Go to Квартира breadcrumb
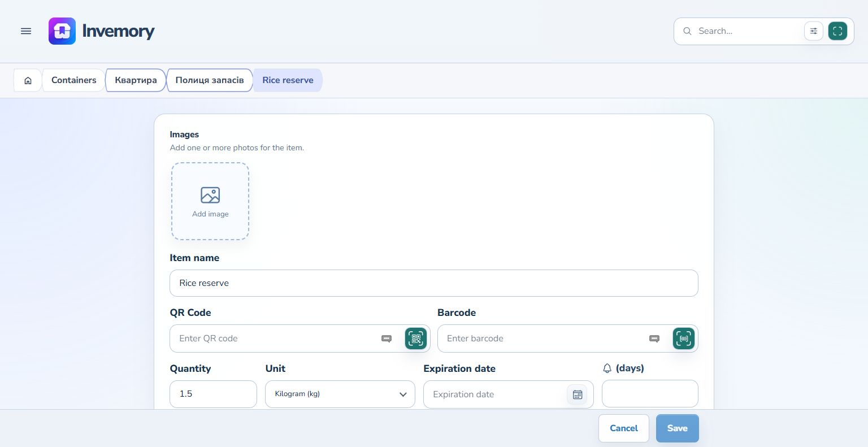 point(136,80)
